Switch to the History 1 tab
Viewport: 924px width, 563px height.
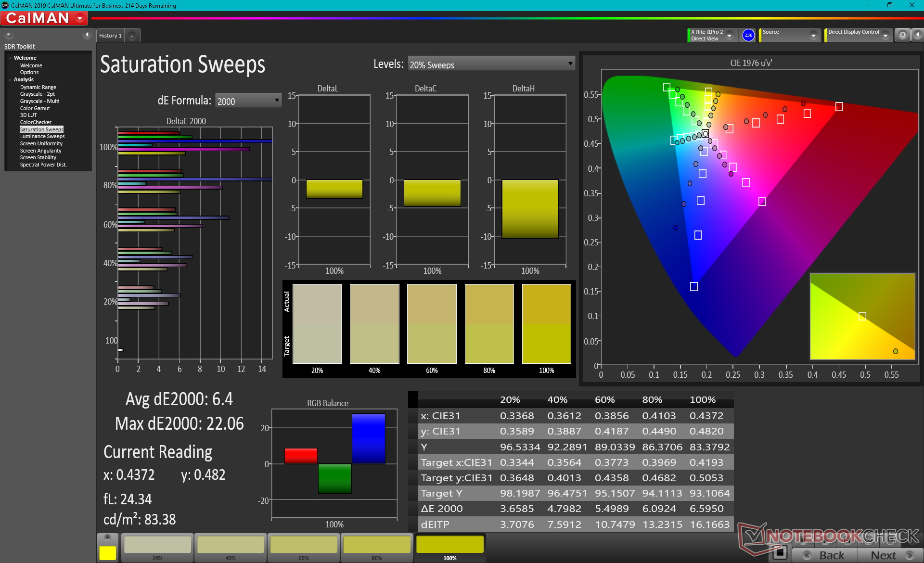point(110,36)
